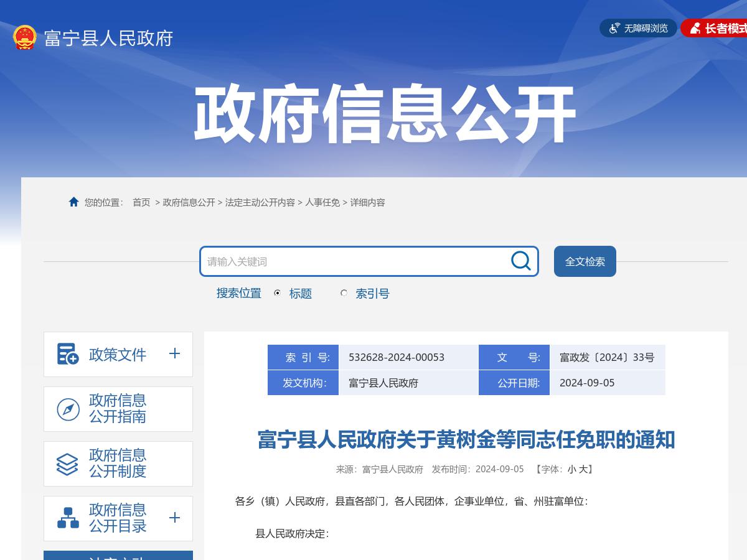Expand 政府信息公开目录 with its plus sign

(175, 518)
